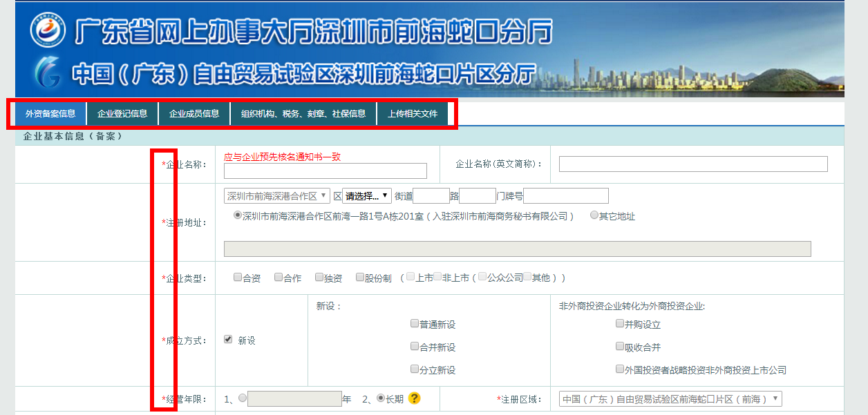Click the yellow question mark help icon
This screenshot has height=415, width=868.
414,398
